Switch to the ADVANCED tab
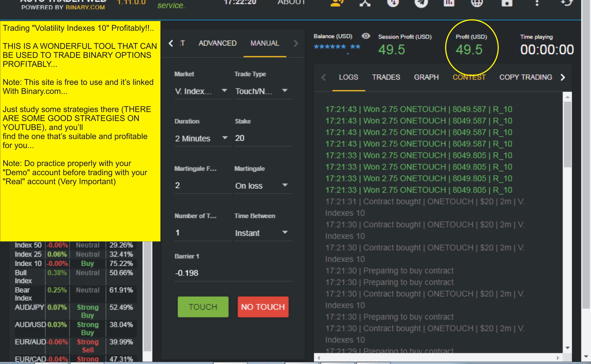Viewport: 591px width, 364px height. point(217,43)
